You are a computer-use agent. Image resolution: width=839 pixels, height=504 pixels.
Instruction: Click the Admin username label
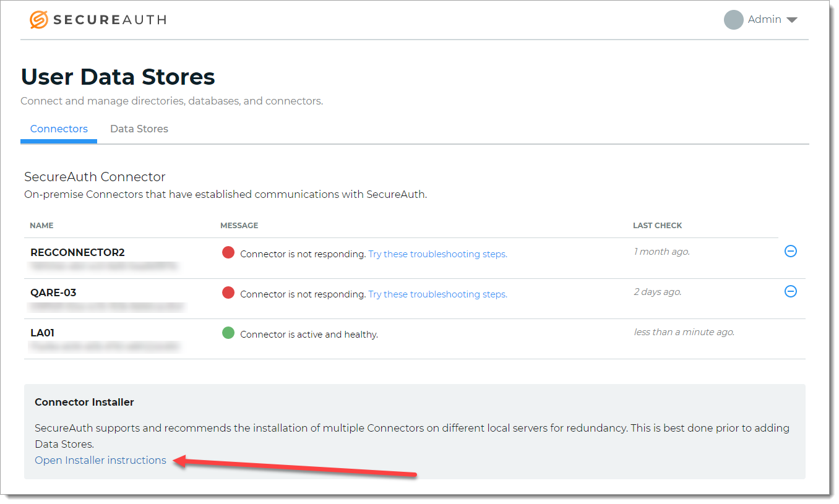(x=764, y=20)
